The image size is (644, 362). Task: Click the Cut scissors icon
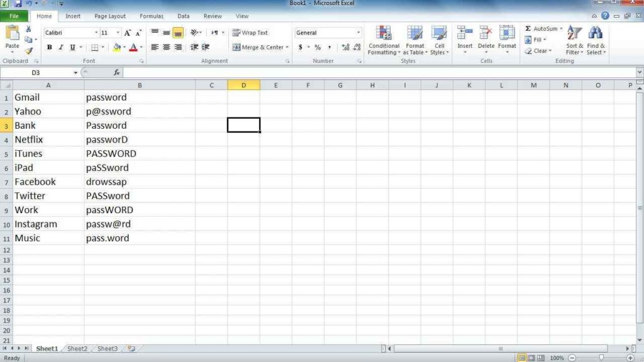click(x=28, y=29)
